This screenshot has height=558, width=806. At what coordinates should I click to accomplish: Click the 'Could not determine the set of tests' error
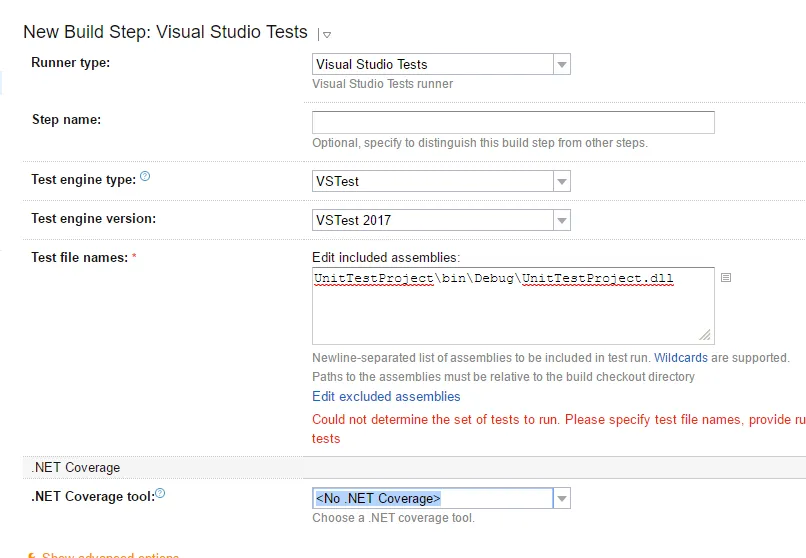[x=559, y=429]
